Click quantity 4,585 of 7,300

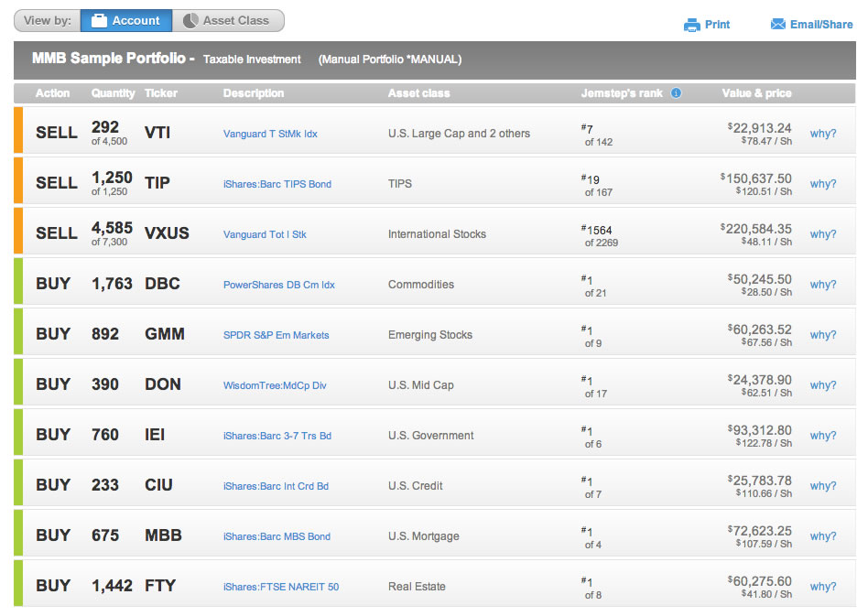(112, 233)
